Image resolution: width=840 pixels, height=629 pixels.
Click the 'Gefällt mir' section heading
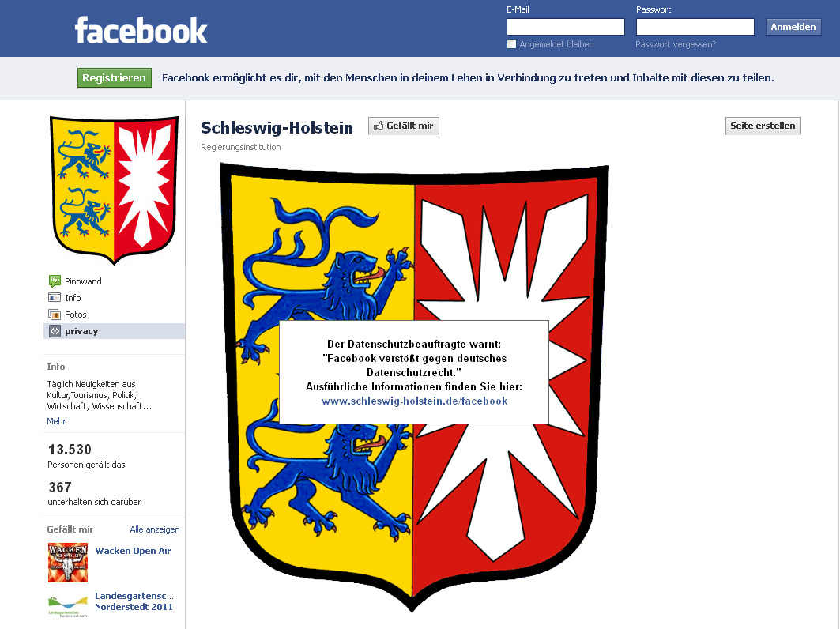[x=70, y=529]
